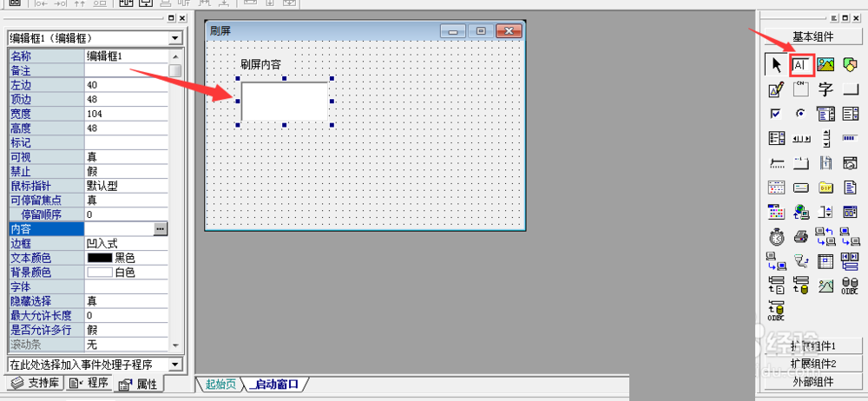Screen dimensions: 868x401
Task: Select the 名称 property value 编辑框1
Action: pos(126,56)
